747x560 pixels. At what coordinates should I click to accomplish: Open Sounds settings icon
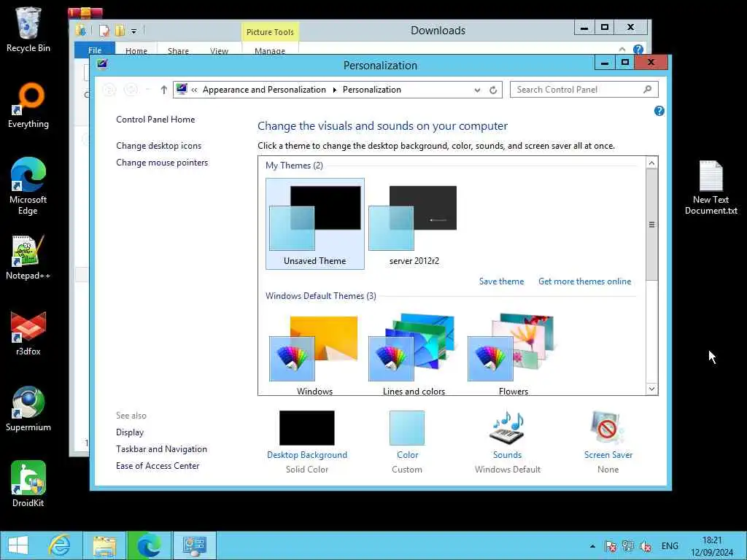pos(508,427)
